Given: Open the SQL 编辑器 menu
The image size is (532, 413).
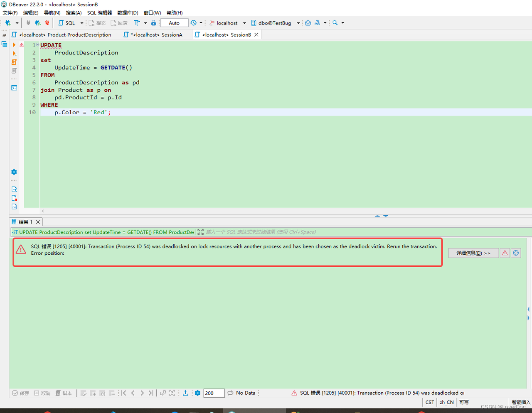Looking at the screenshot, I should [x=99, y=13].
